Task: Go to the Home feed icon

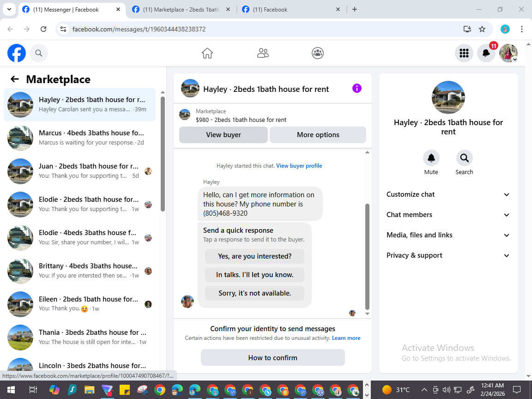Action: [207, 53]
